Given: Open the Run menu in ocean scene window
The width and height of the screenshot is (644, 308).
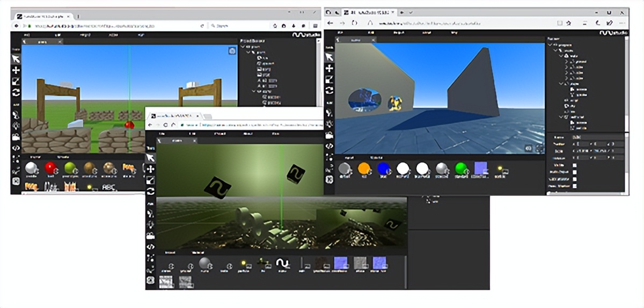Looking at the screenshot, I should pos(455,33).
